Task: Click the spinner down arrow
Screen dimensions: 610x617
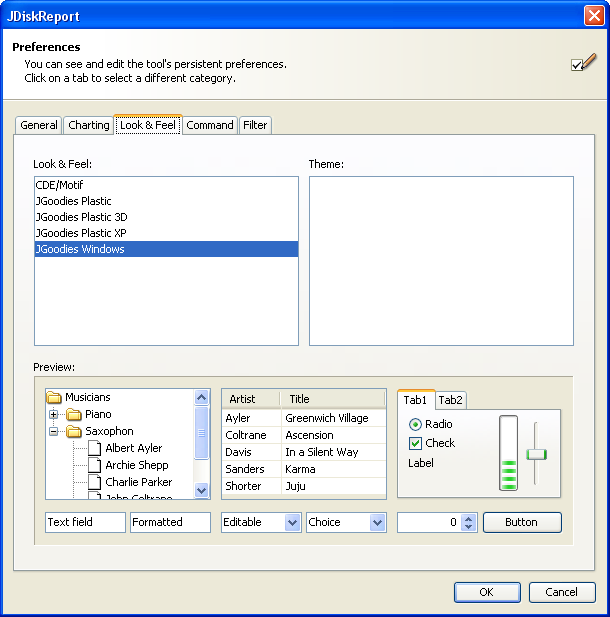Action: (468, 527)
